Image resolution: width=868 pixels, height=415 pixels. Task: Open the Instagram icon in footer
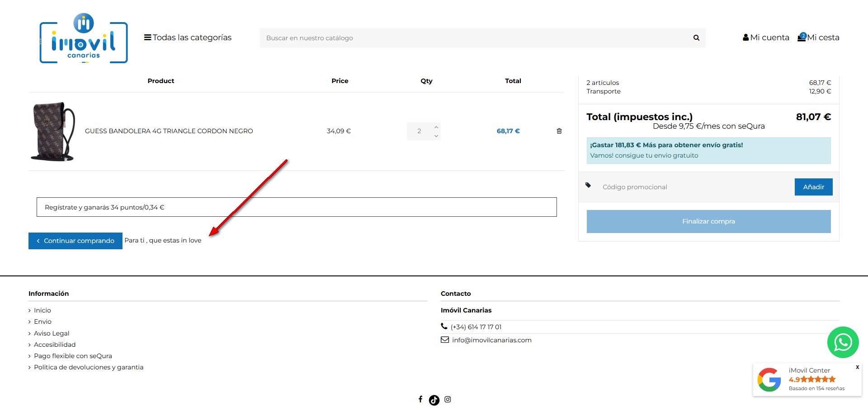pyautogui.click(x=448, y=399)
